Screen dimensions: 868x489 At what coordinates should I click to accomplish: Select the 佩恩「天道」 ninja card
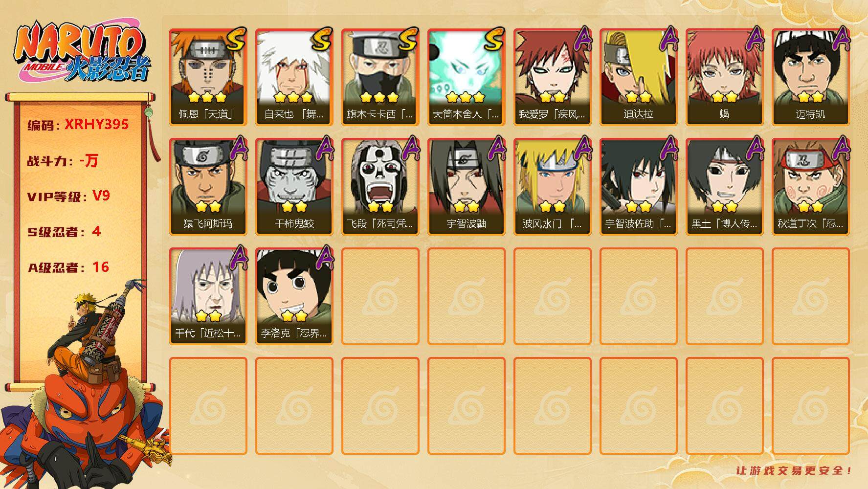[x=208, y=77]
